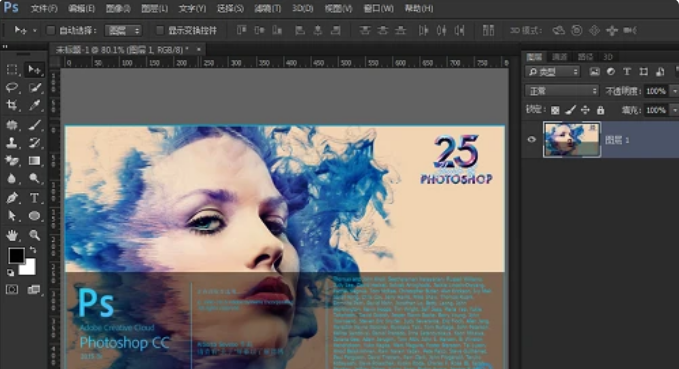The height and width of the screenshot is (369, 679).
Task: Select the Clone Stamp tool
Action: tap(12, 142)
